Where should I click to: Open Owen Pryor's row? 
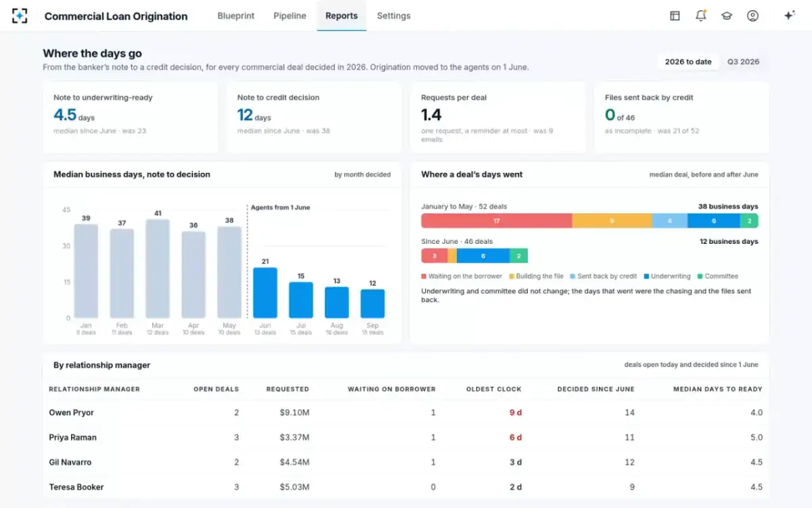click(406, 412)
